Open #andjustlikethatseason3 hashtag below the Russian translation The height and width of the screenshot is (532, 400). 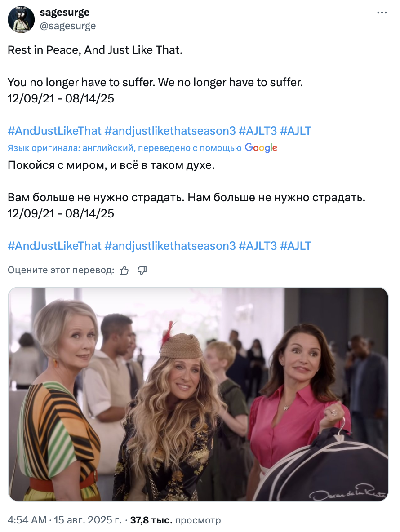point(170,246)
